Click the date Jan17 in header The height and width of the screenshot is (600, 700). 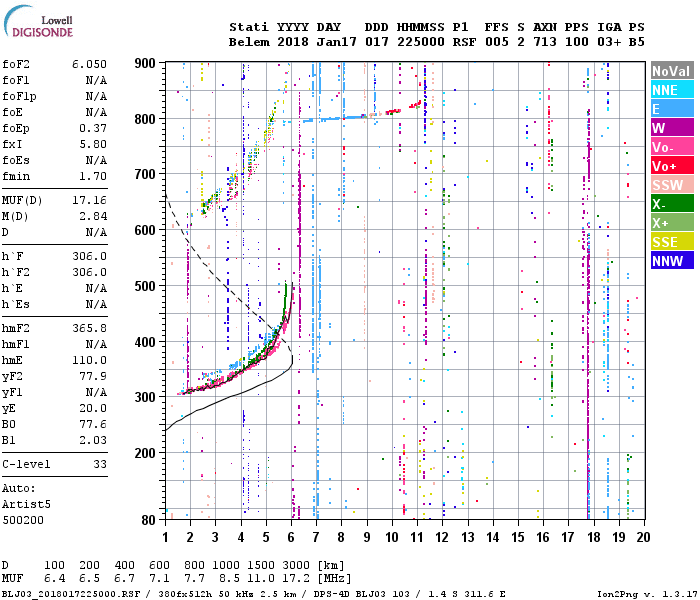coord(336,42)
